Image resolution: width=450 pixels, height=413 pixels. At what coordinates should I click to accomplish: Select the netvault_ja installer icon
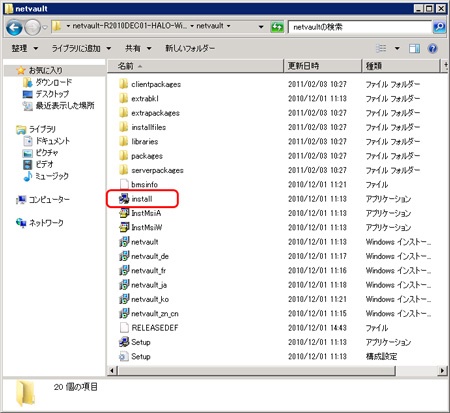coord(124,285)
